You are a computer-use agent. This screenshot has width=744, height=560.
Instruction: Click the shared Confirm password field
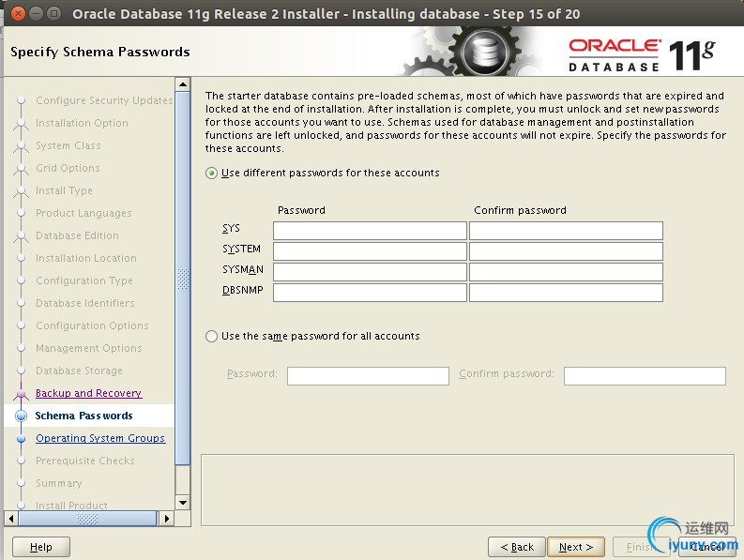pos(645,376)
